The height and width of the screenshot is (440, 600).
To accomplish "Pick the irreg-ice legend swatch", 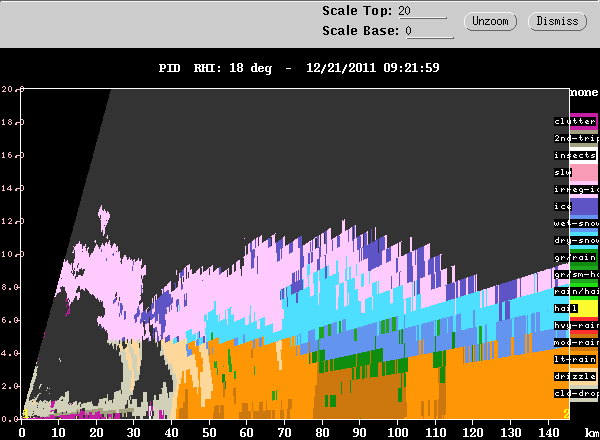I will [x=584, y=189].
